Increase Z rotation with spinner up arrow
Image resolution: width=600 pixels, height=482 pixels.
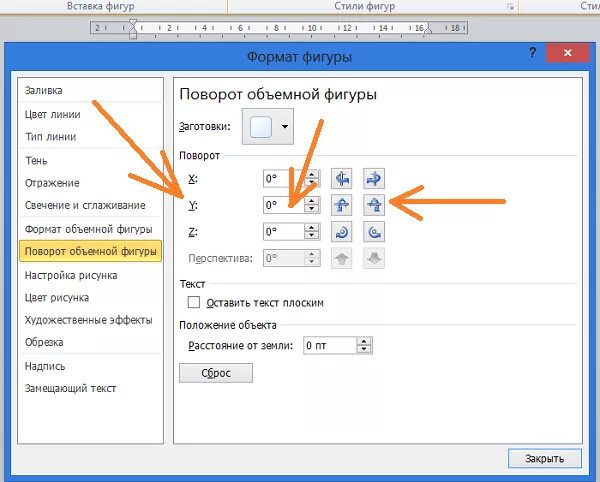point(312,228)
